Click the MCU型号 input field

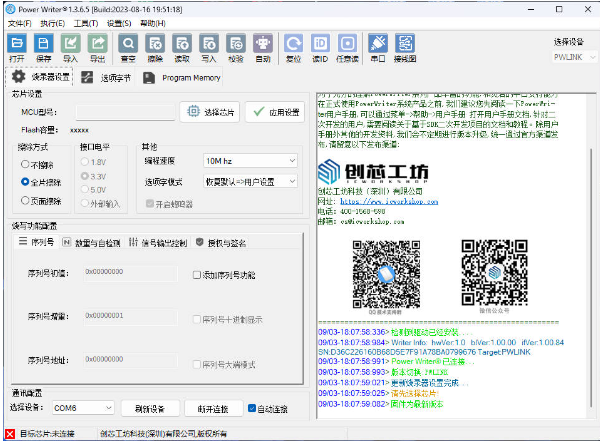point(126,112)
